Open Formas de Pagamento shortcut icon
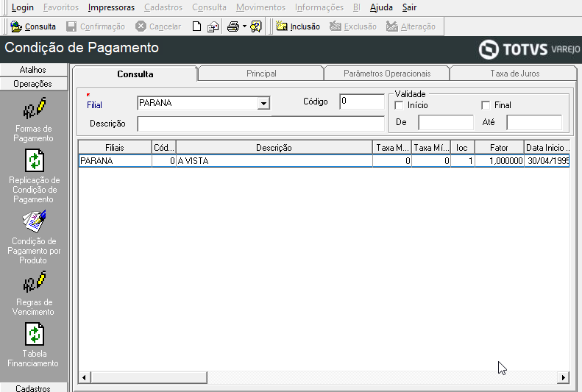The image size is (582, 392). 34,108
